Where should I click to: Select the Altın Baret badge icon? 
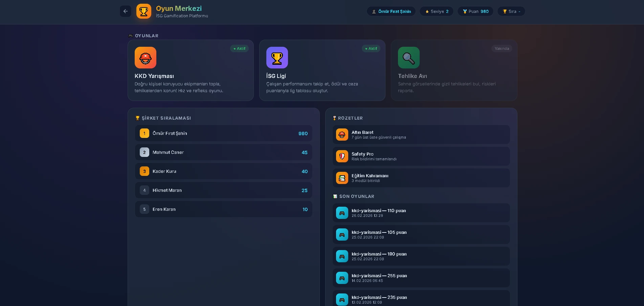(342, 135)
